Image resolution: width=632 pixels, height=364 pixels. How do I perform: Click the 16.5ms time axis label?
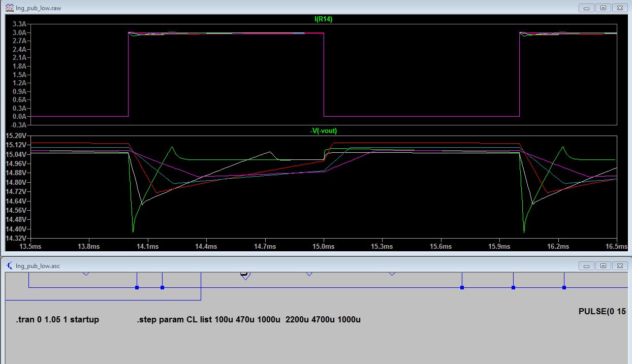click(617, 247)
